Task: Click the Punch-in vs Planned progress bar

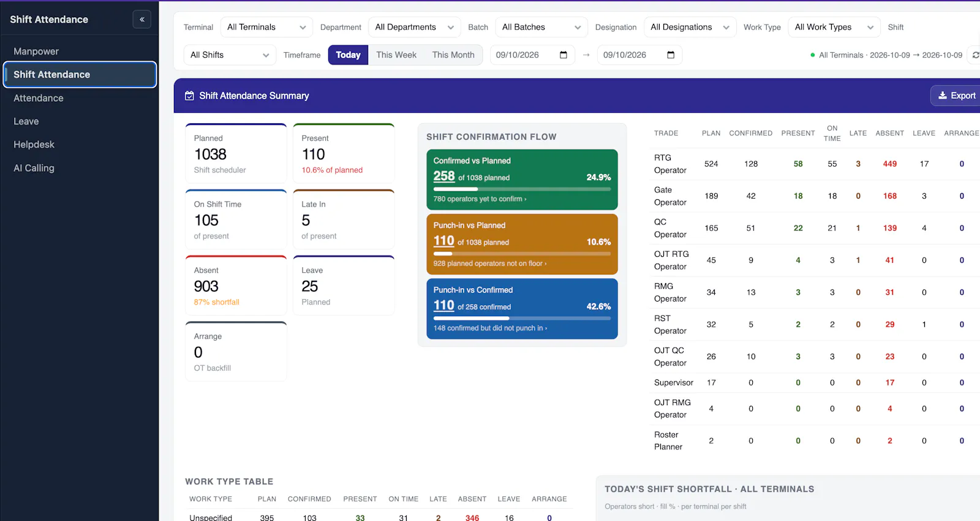Action: tap(522, 254)
